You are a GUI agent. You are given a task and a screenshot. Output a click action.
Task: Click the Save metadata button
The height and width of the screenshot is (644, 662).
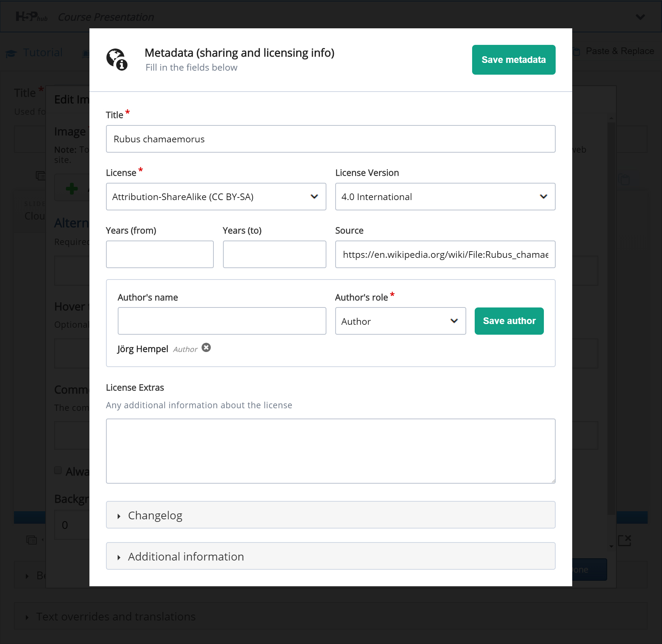(x=513, y=60)
